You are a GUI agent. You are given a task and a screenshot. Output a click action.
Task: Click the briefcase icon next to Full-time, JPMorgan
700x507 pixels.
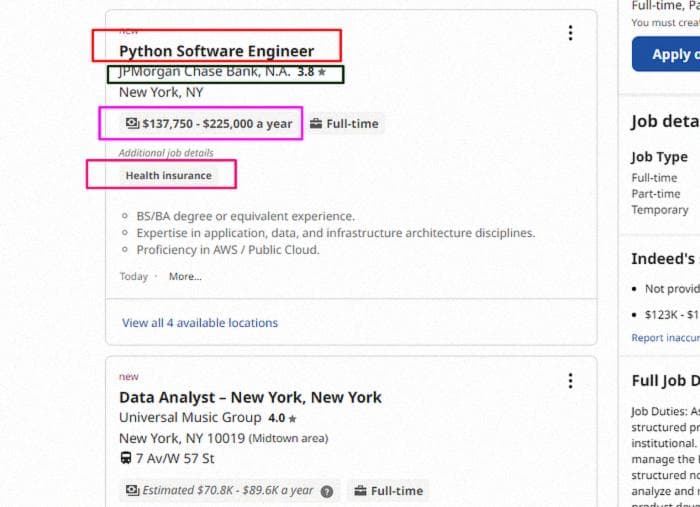tap(316, 123)
